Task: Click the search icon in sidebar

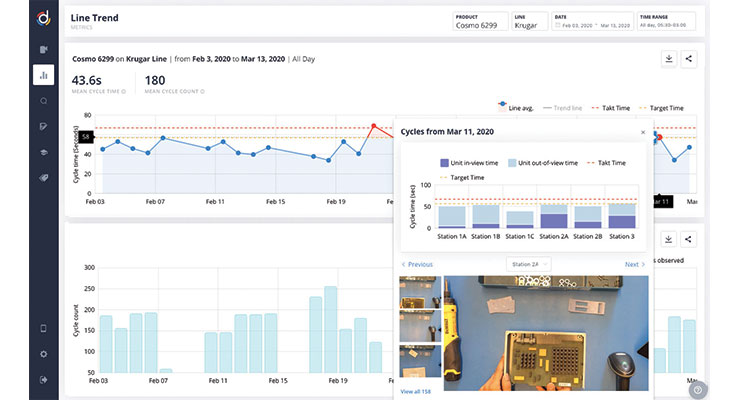Action: tap(44, 101)
